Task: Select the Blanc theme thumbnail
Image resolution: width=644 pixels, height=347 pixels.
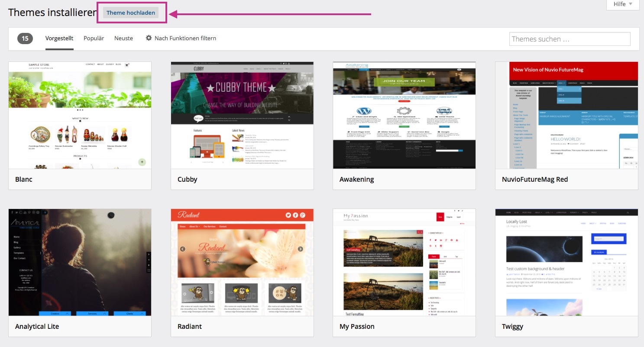Action: coord(80,115)
